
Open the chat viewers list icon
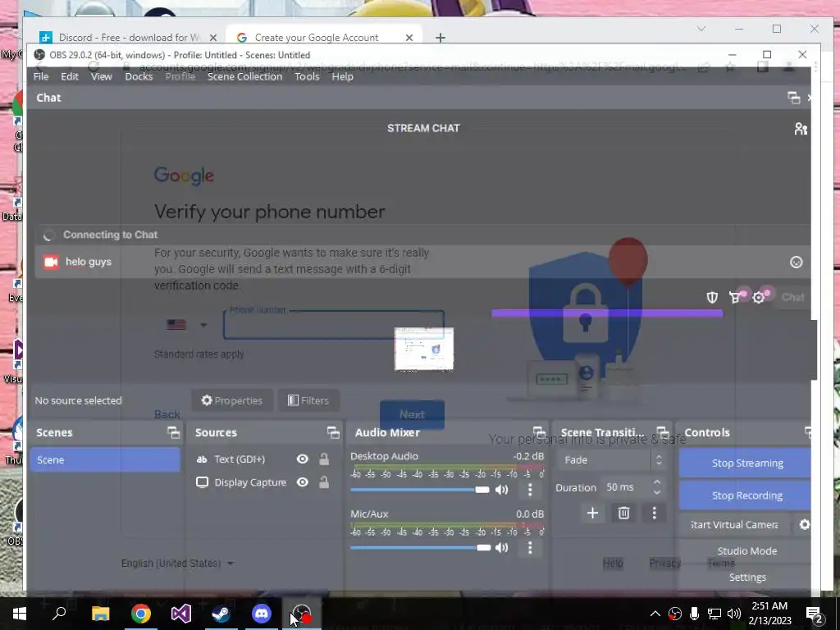pyautogui.click(x=801, y=129)
